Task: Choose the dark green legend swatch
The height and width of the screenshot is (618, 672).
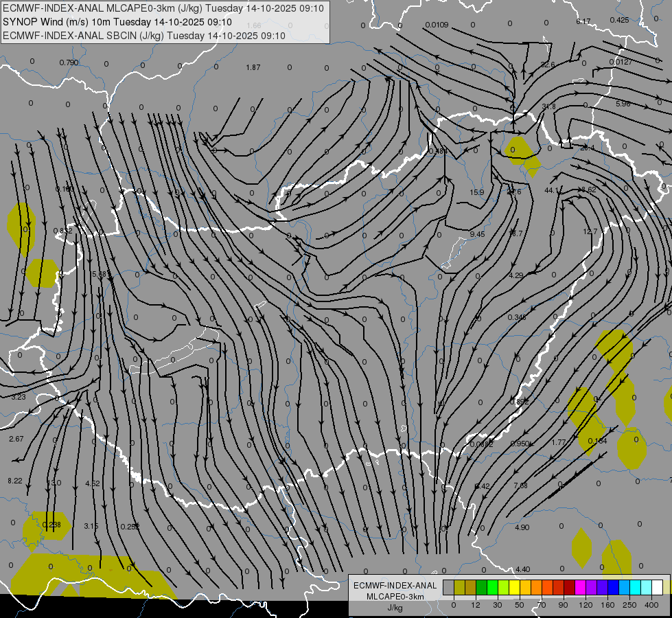Action: (x=481, y=588)
